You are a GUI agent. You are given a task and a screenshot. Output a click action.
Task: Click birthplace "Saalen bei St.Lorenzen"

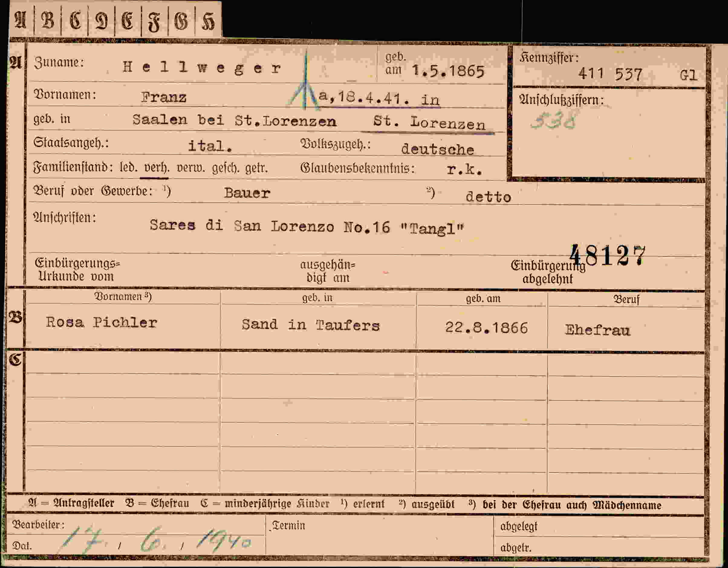234,120
